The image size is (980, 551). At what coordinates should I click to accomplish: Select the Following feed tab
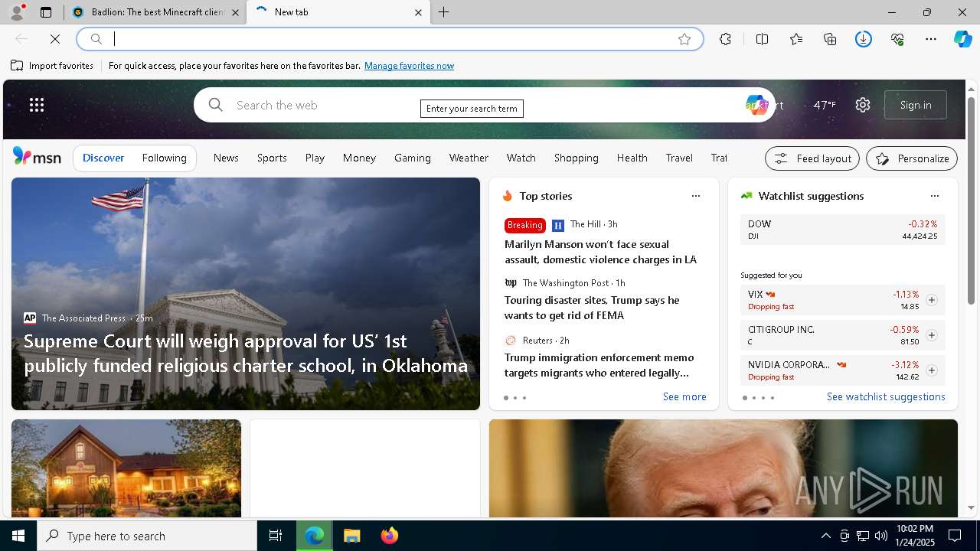[164, 158]
